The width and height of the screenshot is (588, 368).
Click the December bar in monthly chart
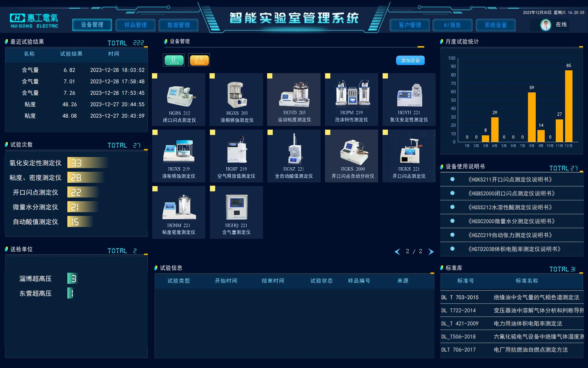coord(568,106)
